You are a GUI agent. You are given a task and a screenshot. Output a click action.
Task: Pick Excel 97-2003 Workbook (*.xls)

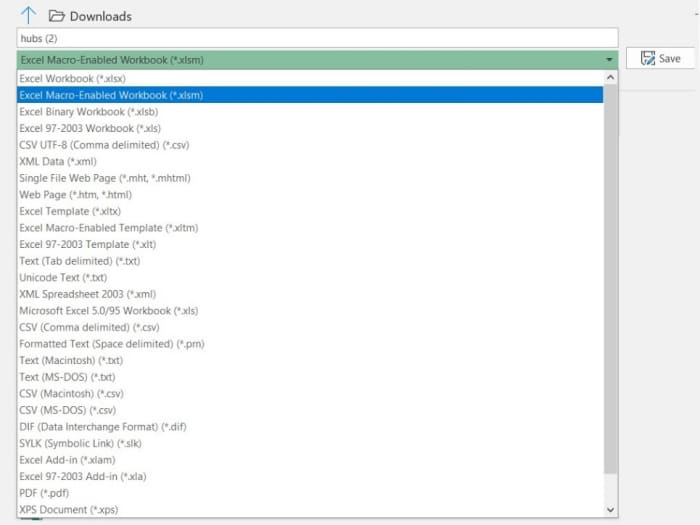(x=310, y=128)
